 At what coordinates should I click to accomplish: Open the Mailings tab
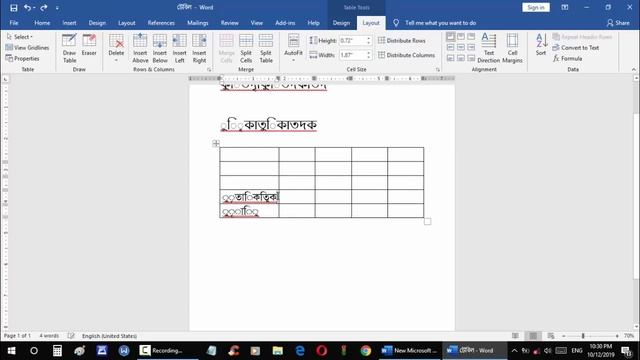[198, 23]
